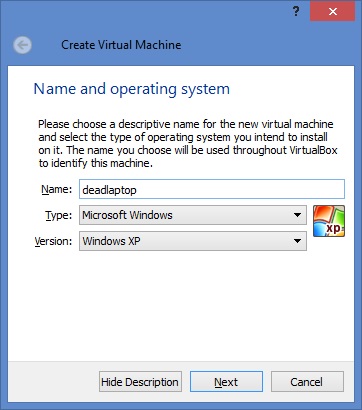The width and height of the screenshot is (362, 410).
Task: Click the Name: field label
Action: [x=56, y=189]
